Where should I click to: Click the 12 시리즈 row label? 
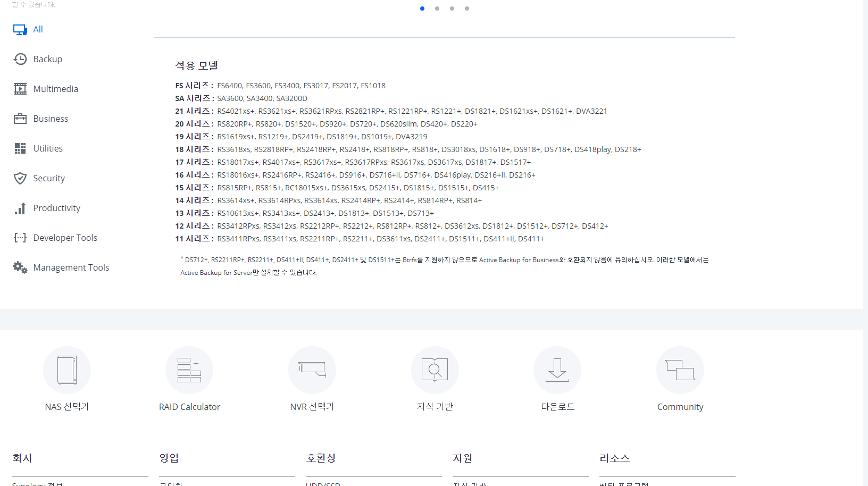pos(195,226)
